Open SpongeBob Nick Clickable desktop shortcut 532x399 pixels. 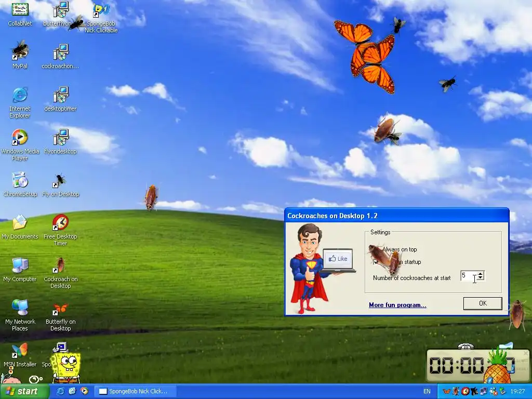[x=101, y=17]
